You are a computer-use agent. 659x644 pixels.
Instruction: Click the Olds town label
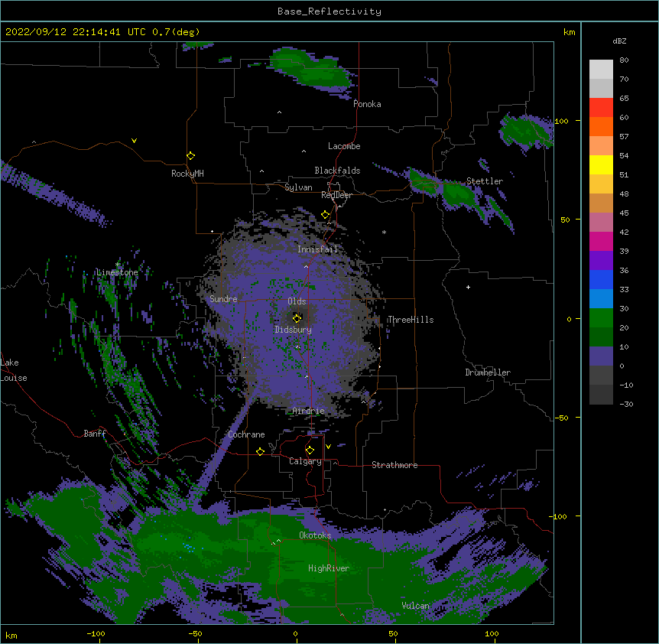tap(297, 301)
